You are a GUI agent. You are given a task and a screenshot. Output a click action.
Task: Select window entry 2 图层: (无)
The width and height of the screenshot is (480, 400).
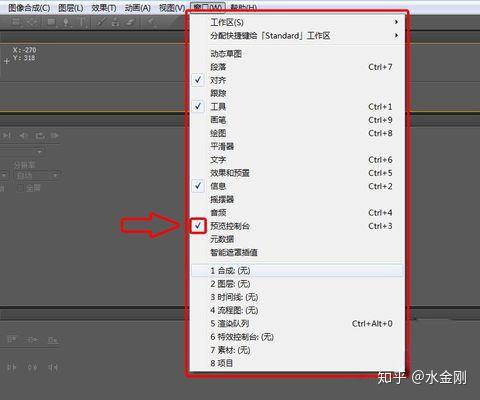[297, 284]
